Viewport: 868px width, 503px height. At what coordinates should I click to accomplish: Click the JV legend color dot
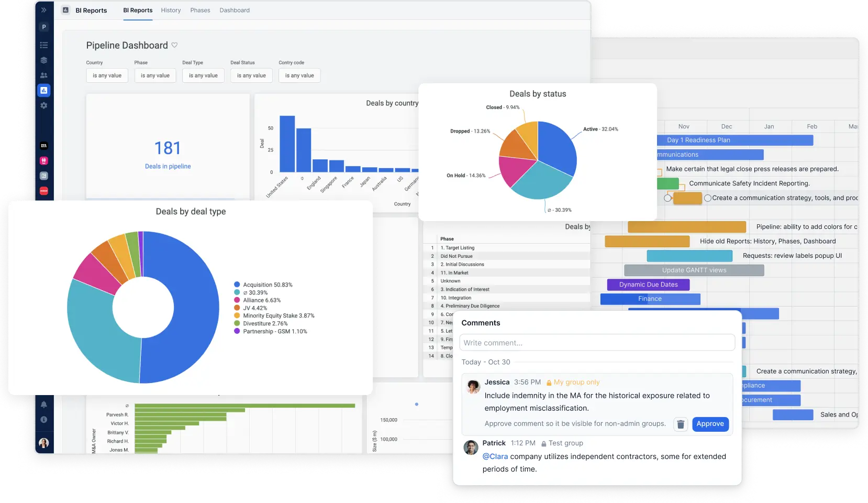click(237, 308)
